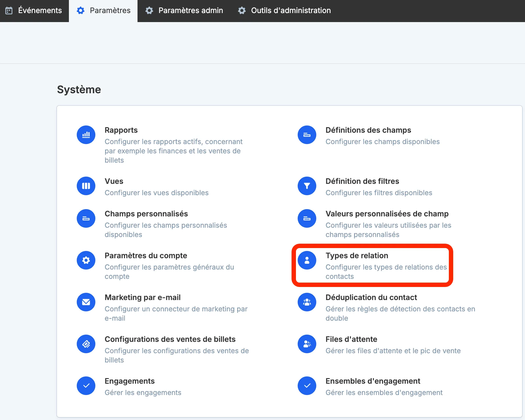525x420 pixels.
Task: Click the Engagements checkmark icon
Action: point(86,386)
